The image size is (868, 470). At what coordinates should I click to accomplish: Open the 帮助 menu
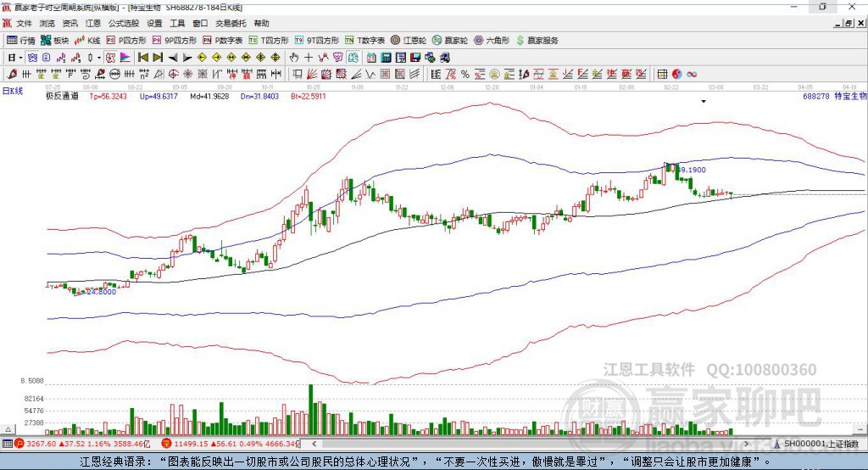[261, 23]
